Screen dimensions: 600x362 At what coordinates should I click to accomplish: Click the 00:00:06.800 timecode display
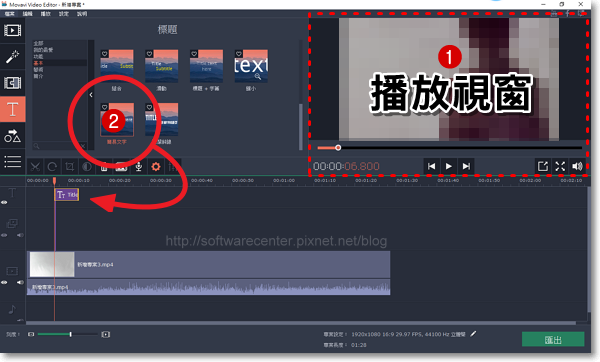click(346, 166)
